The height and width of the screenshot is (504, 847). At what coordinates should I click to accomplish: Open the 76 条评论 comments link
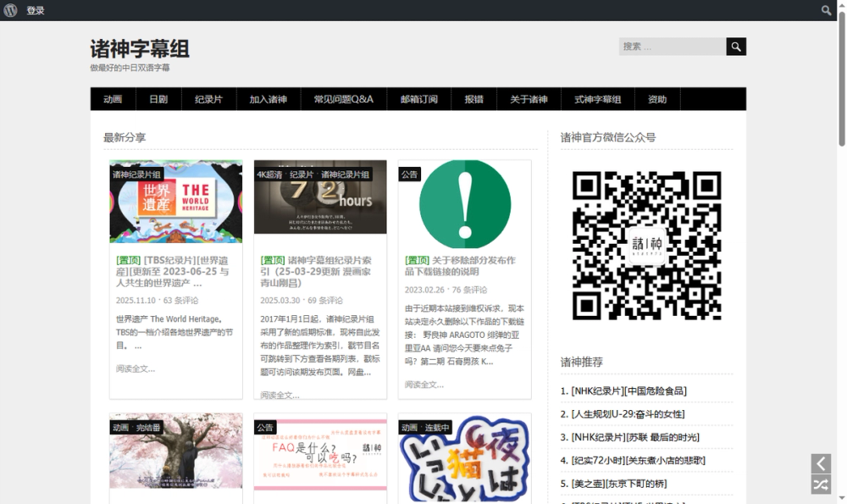pos(469,290)
